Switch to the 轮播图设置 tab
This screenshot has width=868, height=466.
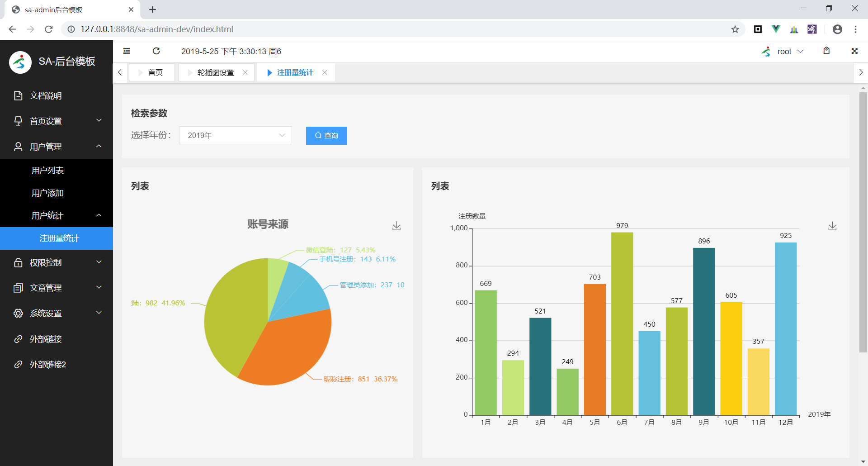216,72
